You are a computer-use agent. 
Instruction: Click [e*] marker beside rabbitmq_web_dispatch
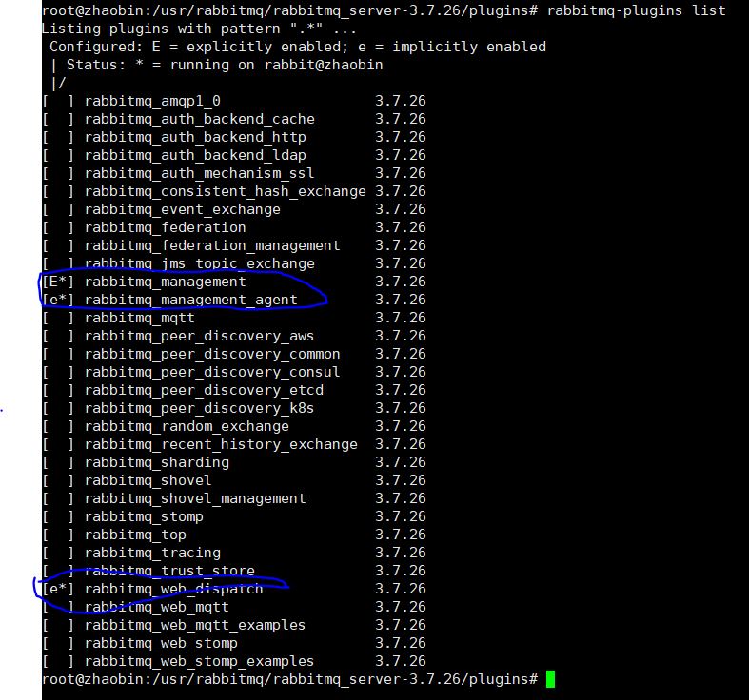[x=58, y=590]
